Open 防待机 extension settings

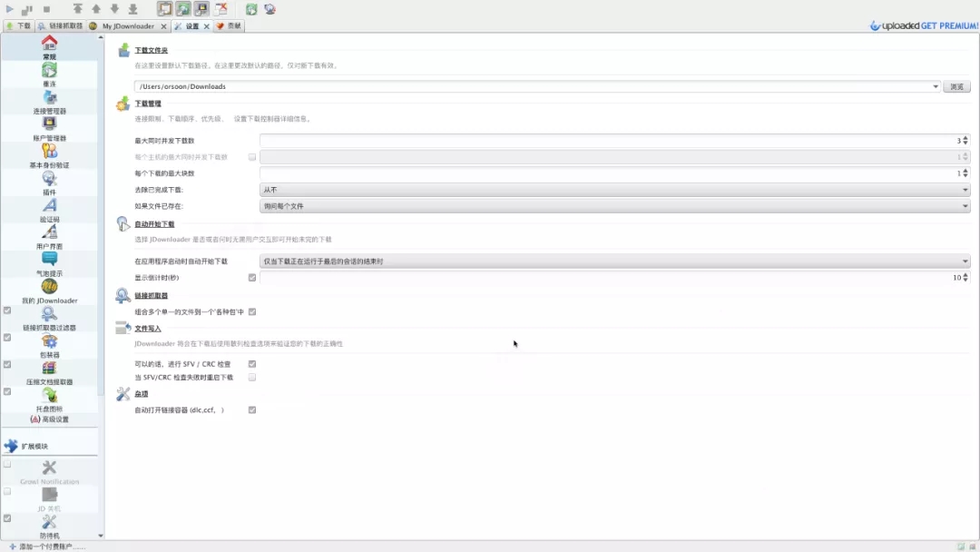point(49,527)
